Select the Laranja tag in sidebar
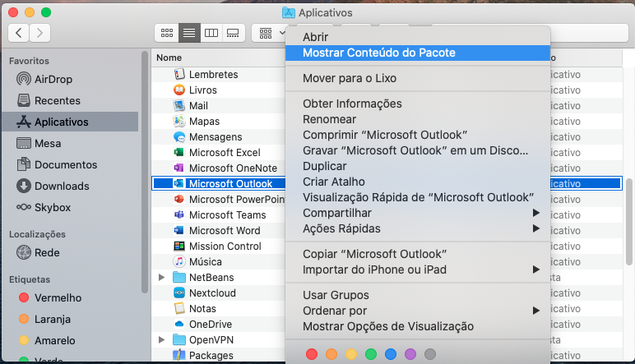The image size is (635, 364). coord(44,319)
